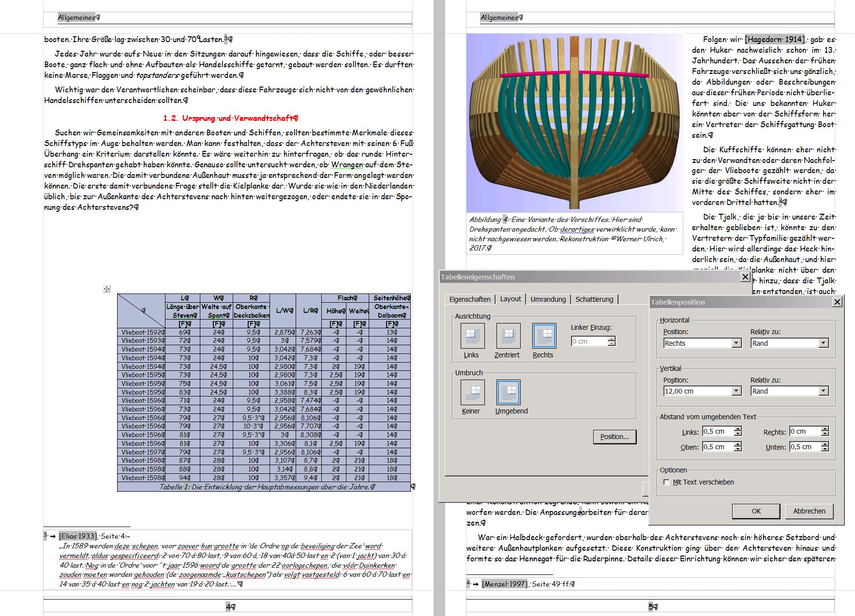This screenshot has width=855, height=616.
Task: Click the Tabelle 1 caption text
Action: [267, 487]
